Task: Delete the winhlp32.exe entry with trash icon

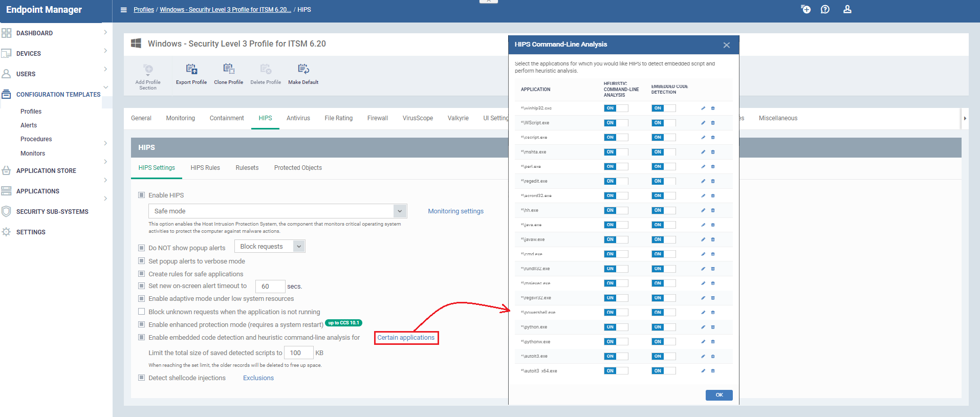Action: click(x=713, y=108)
